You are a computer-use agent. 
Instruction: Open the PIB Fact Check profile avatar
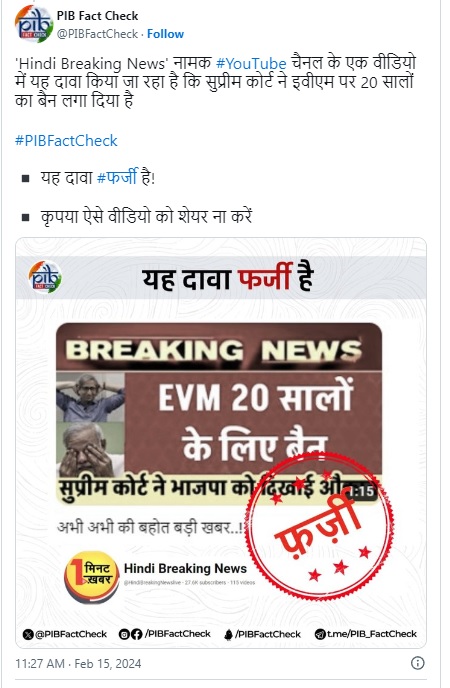pyautogui.click(x=33, y=24)
